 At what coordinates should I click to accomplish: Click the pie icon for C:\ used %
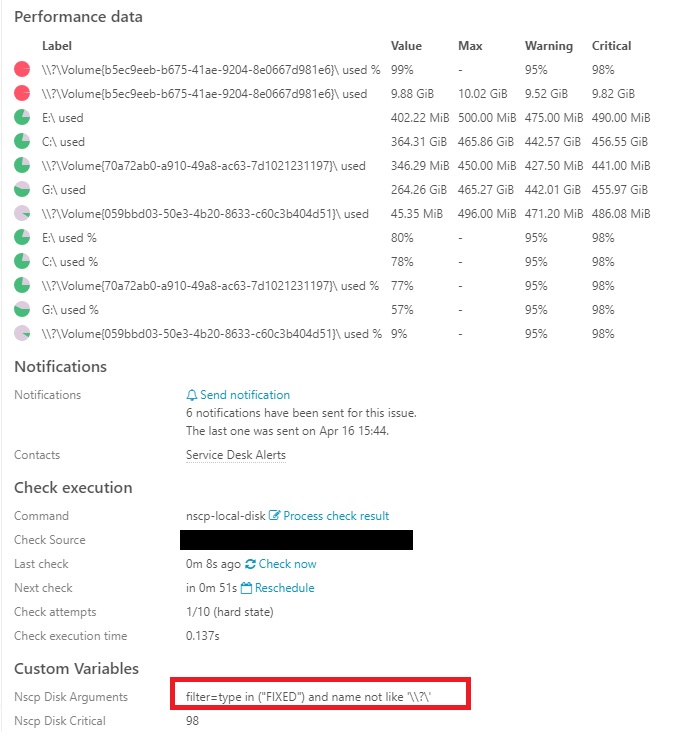point(22,262)
